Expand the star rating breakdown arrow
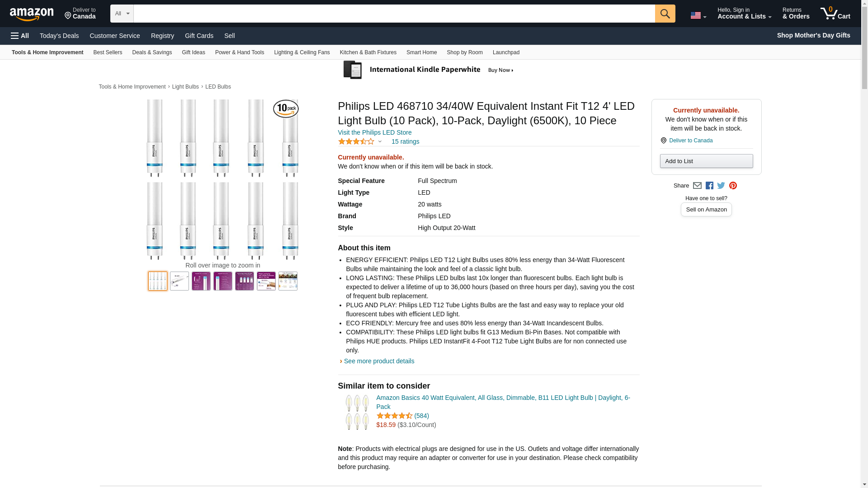The image size is (868, 488). point(380,142)
